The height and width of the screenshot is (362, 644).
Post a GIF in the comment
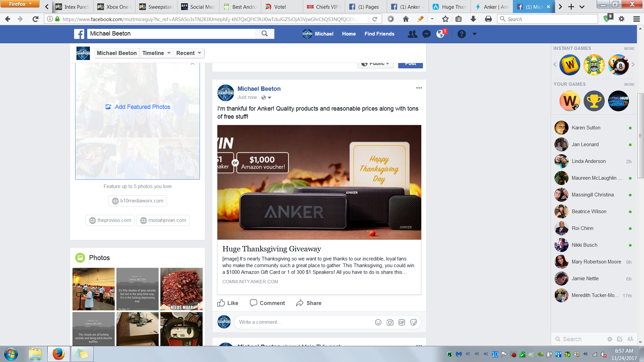pyautogui.click(x=401, y=322)
